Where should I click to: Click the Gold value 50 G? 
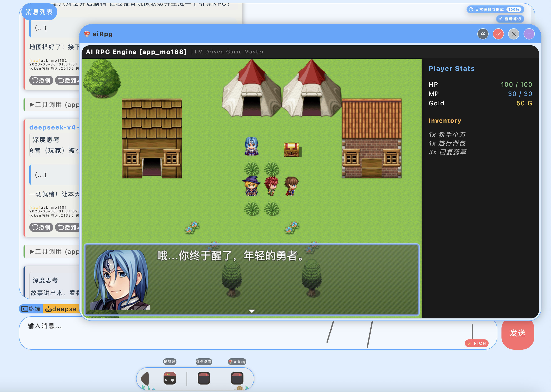(524, 103)
